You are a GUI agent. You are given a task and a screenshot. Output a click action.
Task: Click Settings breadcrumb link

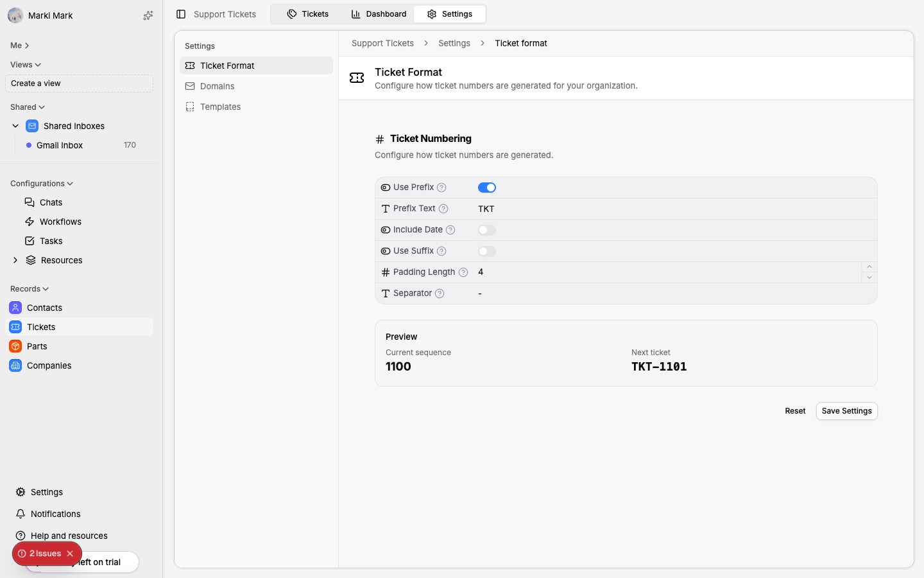coord(454,43)
